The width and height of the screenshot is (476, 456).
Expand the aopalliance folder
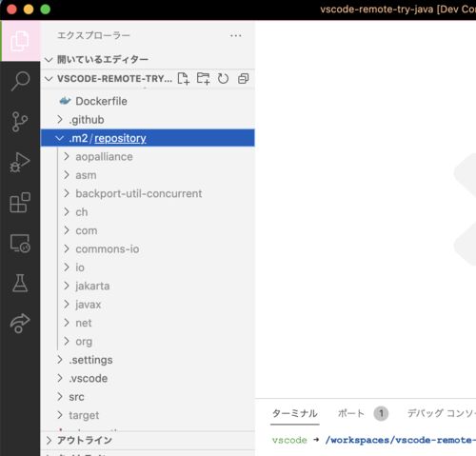[148, 156]
